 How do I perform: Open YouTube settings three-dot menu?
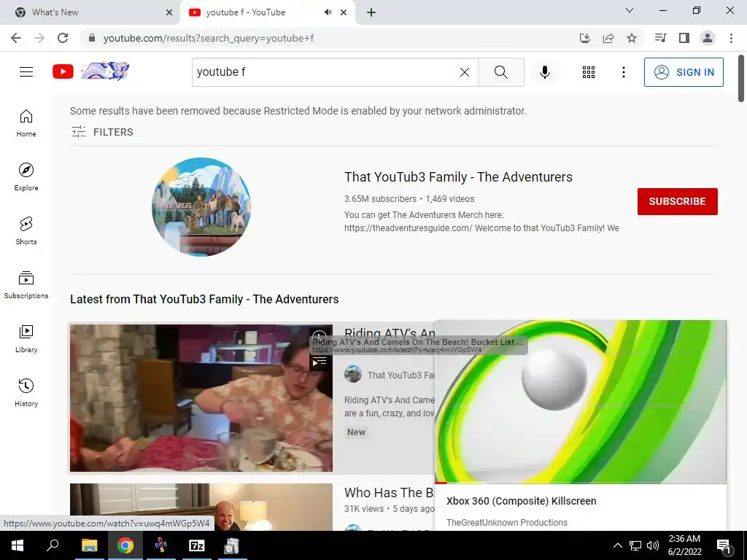pos(623,72)
